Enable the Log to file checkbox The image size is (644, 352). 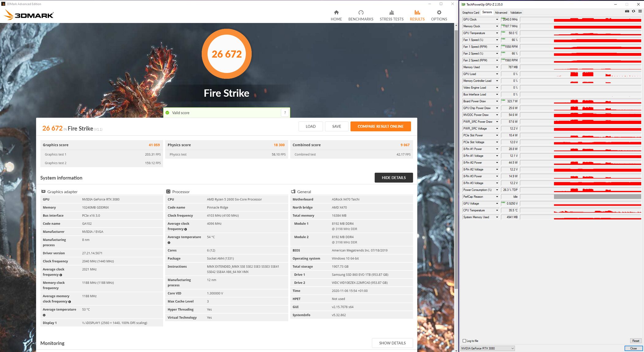(464, 341)
